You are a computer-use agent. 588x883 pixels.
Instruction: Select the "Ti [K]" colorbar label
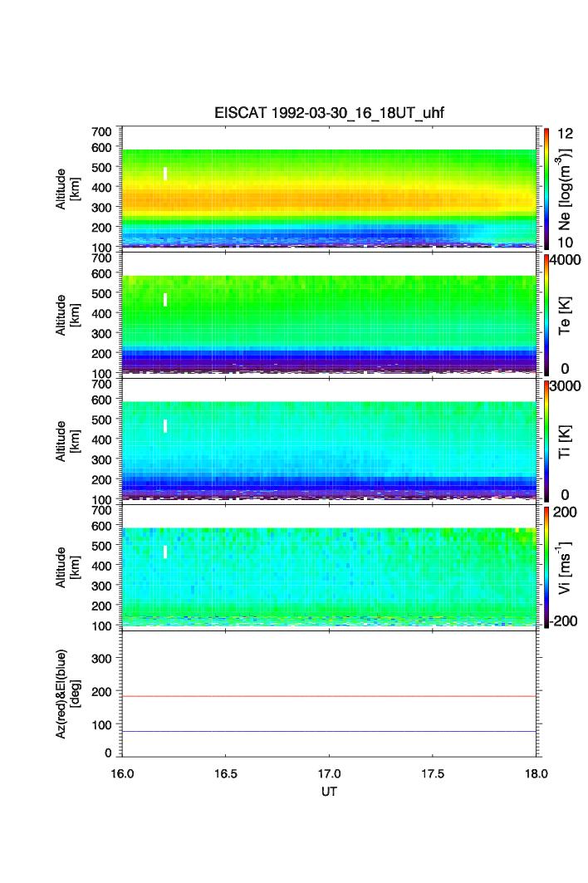click(x=565, y=442)
